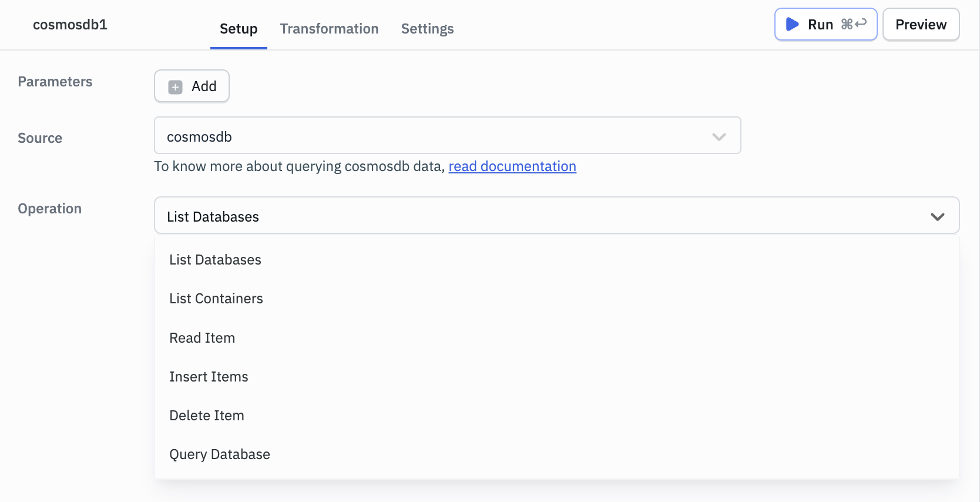Choose List Databases from the options list
The image size is (980, 502).
tap(215, 260)
